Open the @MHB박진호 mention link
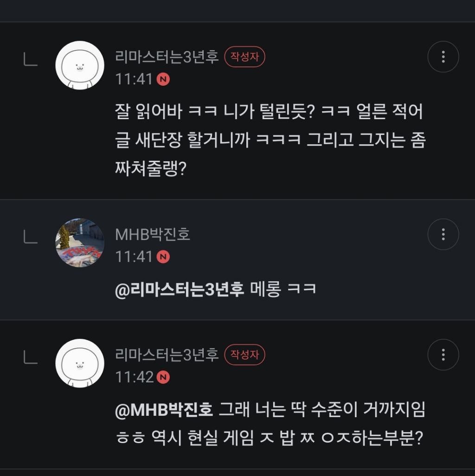475x476 pixels. (164, 410)
